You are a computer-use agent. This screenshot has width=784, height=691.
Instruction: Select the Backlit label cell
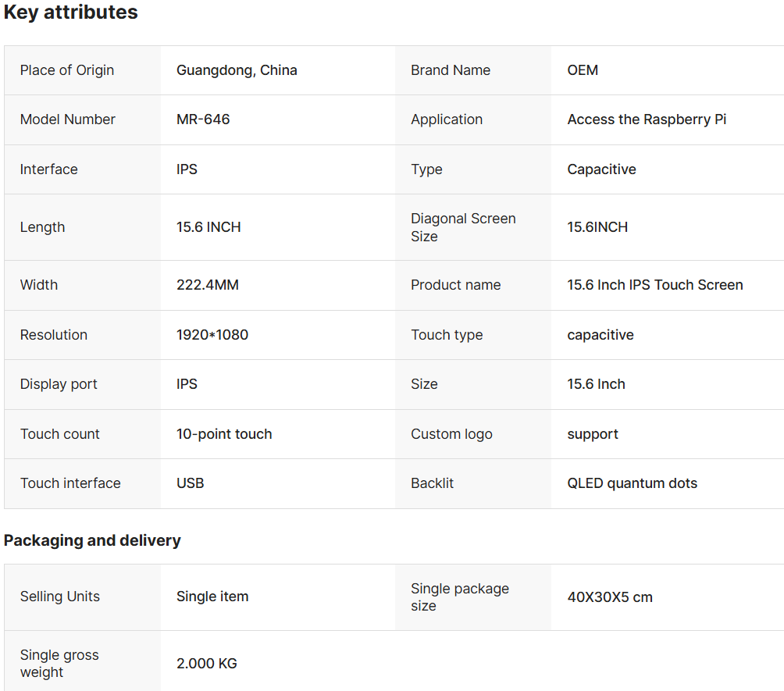point(432,483)
